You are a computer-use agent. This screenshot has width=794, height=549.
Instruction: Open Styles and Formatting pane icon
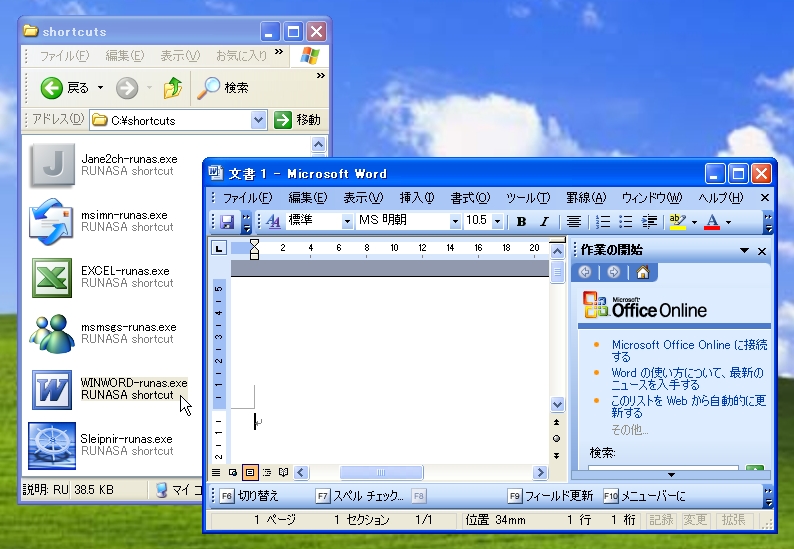click(273, 222)
